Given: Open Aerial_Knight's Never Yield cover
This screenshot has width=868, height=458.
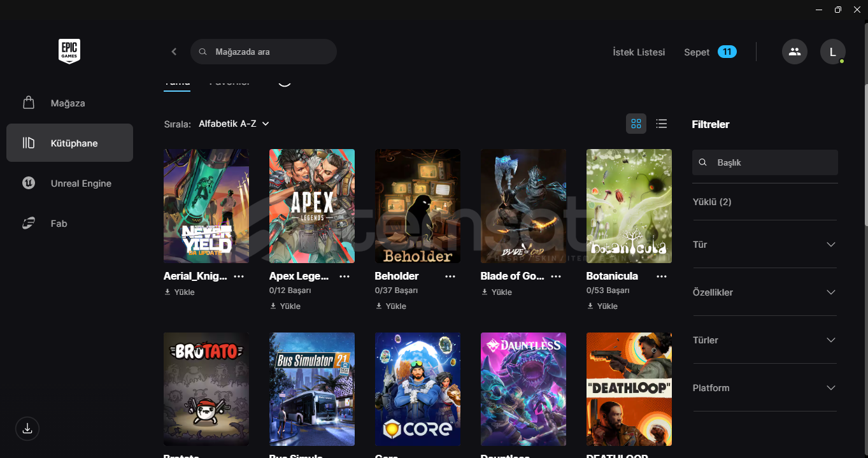Looking at the screenshot, I should point(206,206).
